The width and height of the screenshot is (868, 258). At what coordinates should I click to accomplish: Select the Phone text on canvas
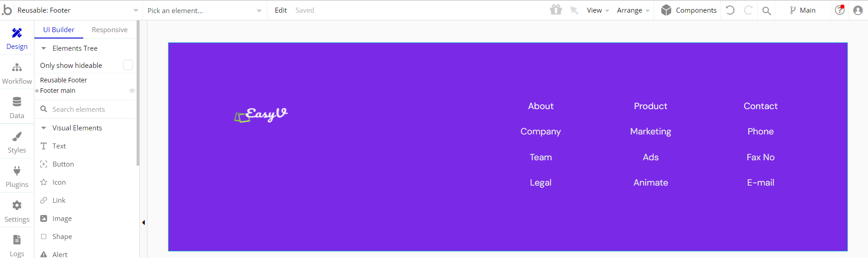pyautogui.click(x=760, y=131)
